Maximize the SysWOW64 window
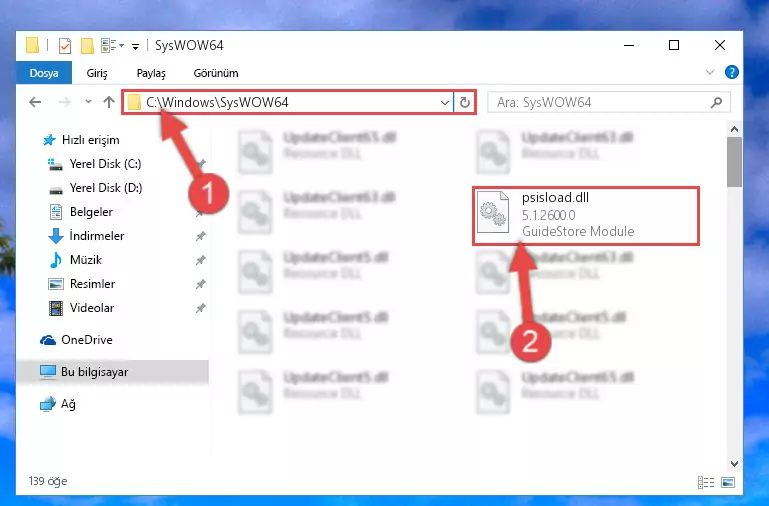This screenshot has width=769, height=506. [x=674, y=45]
